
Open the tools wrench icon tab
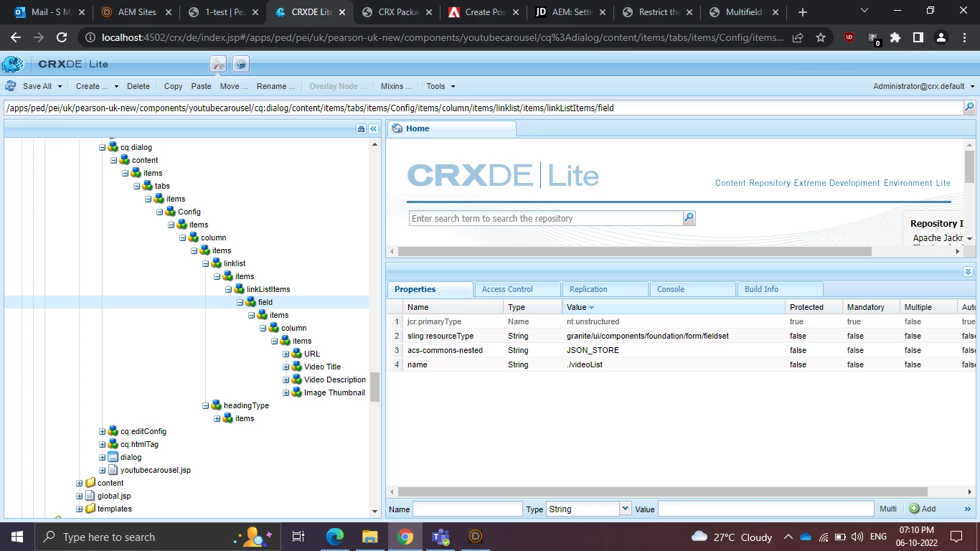218,64
